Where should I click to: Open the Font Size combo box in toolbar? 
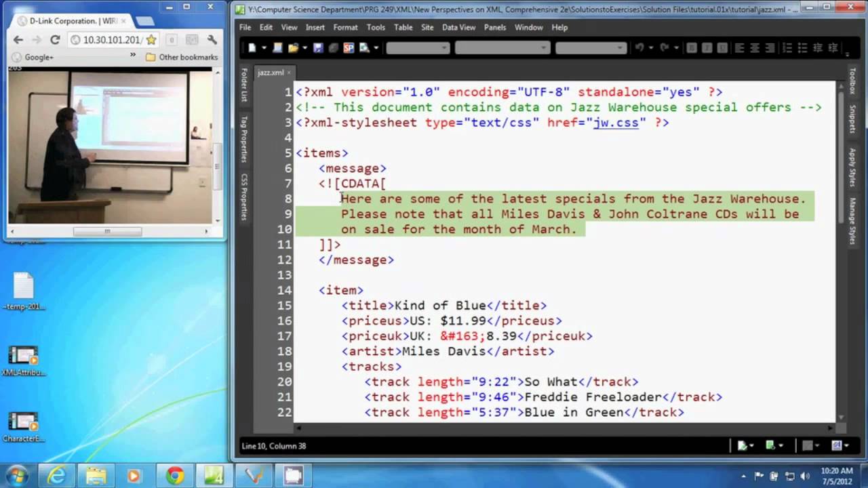(x=591, y=47)
